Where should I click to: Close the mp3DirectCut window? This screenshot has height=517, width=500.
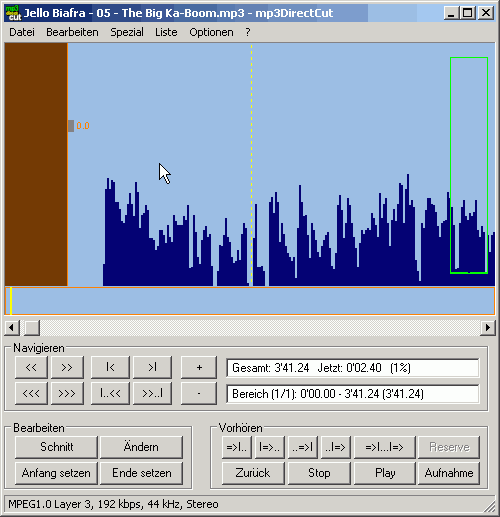pos(486,13)
